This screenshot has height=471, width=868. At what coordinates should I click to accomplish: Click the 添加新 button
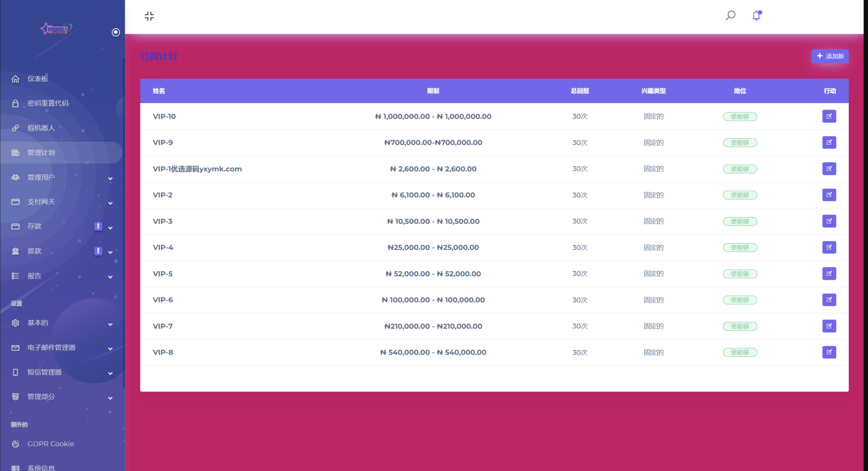coord(830,56)
